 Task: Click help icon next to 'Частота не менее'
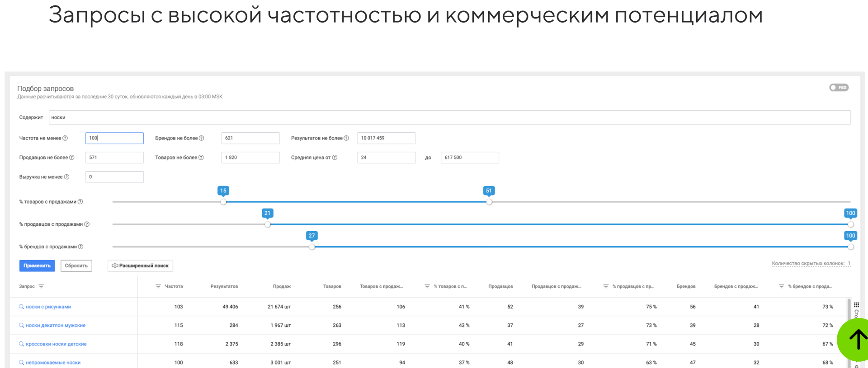point(65,138)
